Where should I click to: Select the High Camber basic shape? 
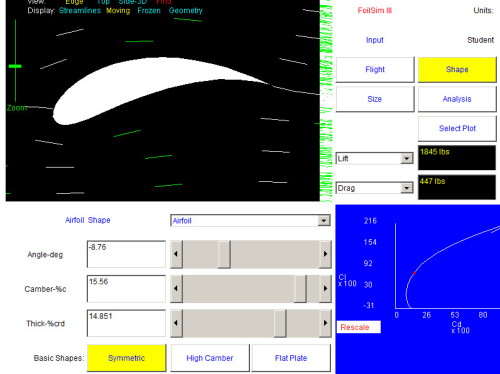[x=210, y=358]
